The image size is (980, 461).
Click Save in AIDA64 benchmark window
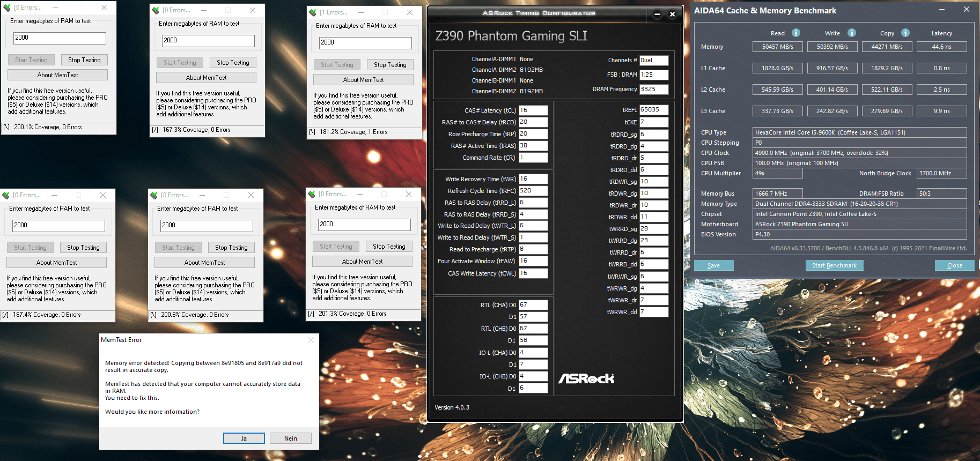[713, 265]
